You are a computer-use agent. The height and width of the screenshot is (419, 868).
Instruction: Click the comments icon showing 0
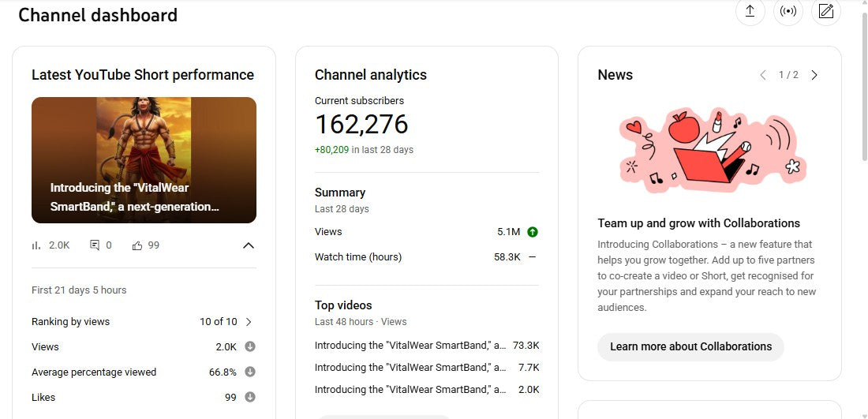point(95,245)
